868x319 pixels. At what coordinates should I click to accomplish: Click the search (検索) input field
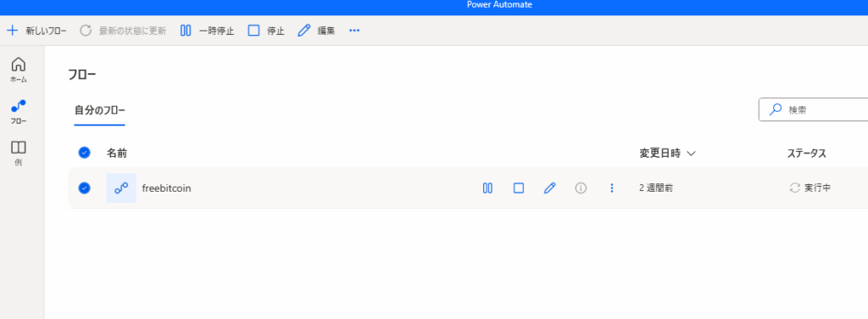[x=814, y=109]
